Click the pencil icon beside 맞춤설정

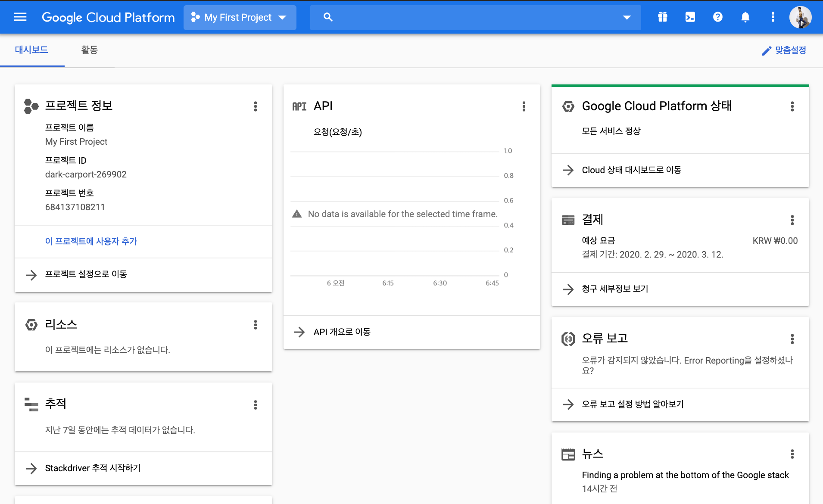tap(767, 51)
